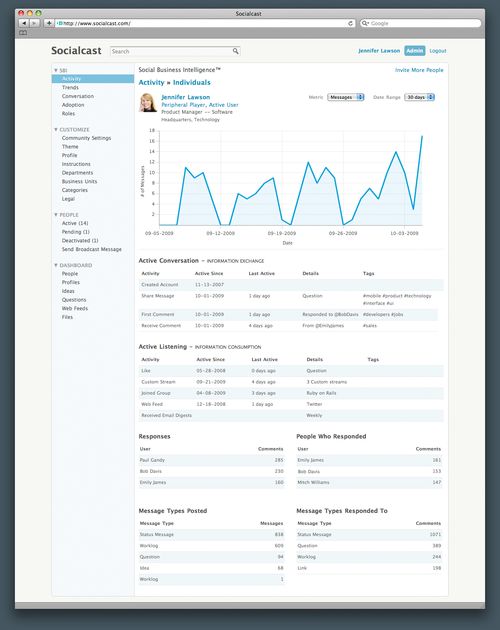Open the Date Range 30 days dropdown
500x630 pixels.
[419, 97]
